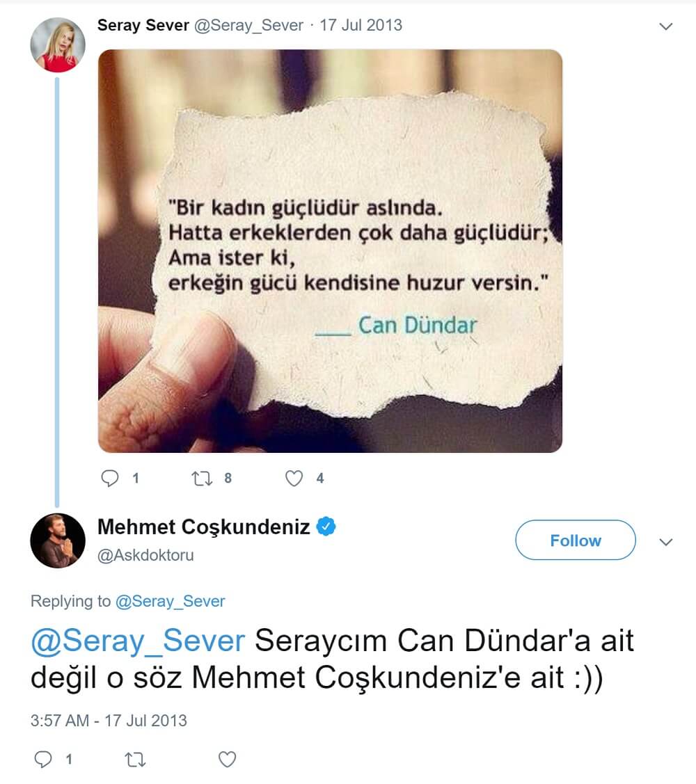Click reply icon on Seray Sever's tweet
696x784 pixels.
click(x=109, y=479)
